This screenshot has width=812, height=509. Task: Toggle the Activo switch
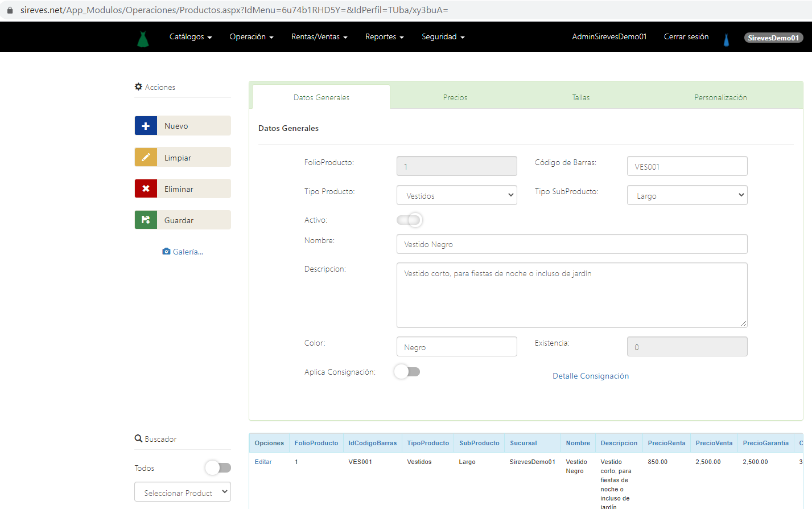[x=409, y=220]
